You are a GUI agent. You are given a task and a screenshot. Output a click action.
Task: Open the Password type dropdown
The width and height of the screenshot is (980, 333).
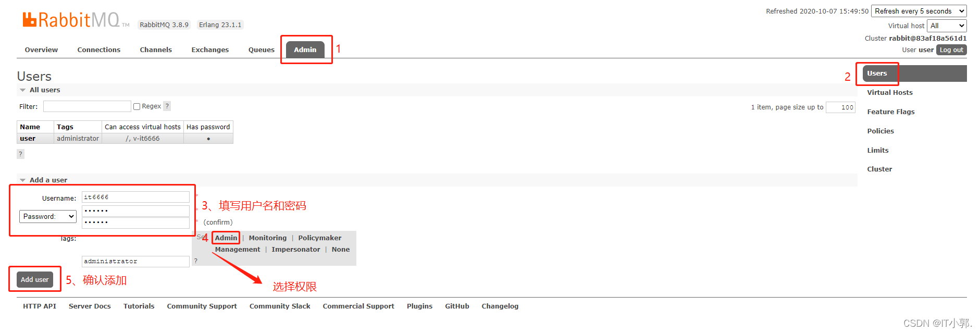click(48, 216)
